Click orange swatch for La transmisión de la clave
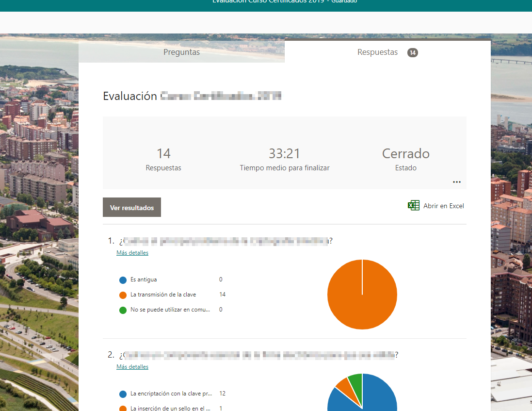The height and width of the screenshot is (411, 532). [123, 295]
